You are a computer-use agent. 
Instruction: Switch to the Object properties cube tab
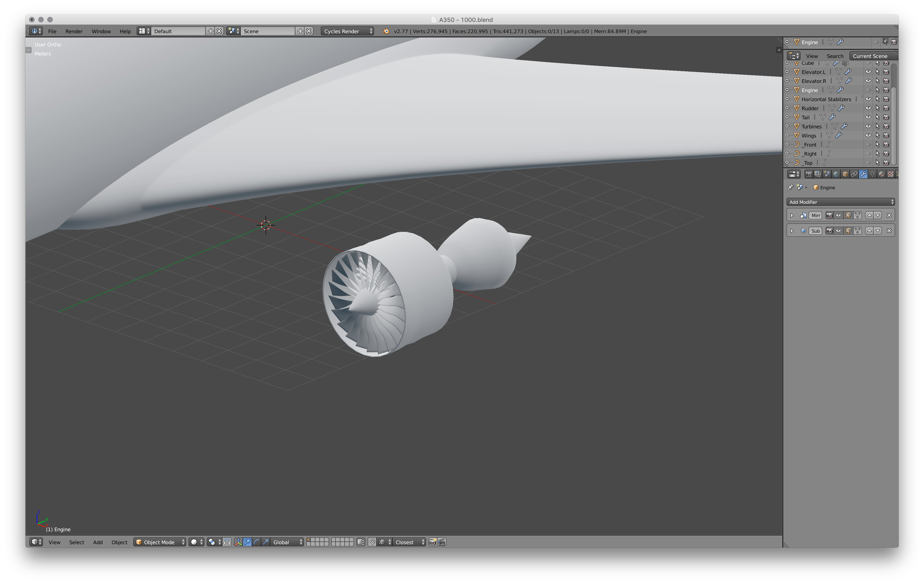[x=845, y=174]
